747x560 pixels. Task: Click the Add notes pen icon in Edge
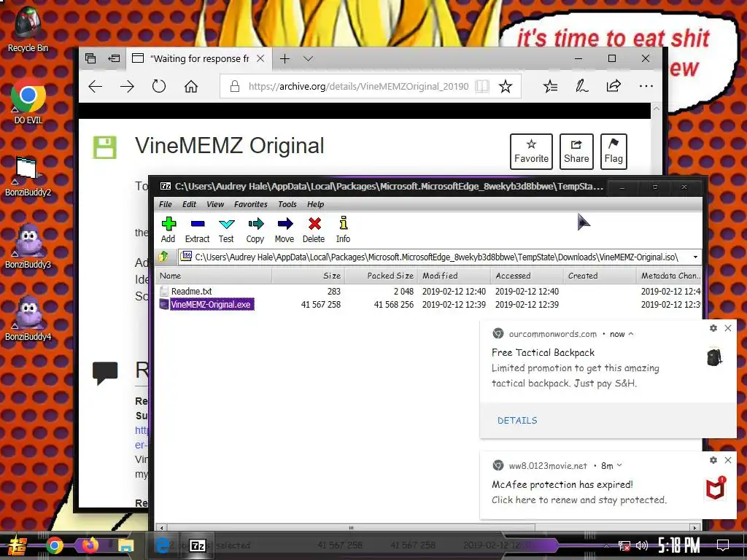(581, 86)
